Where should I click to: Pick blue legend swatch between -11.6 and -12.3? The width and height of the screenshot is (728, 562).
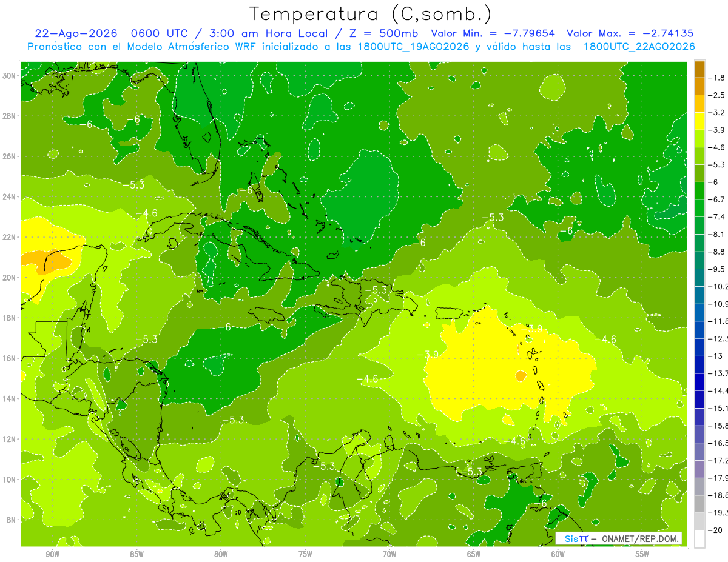click(x=699, y=330)
